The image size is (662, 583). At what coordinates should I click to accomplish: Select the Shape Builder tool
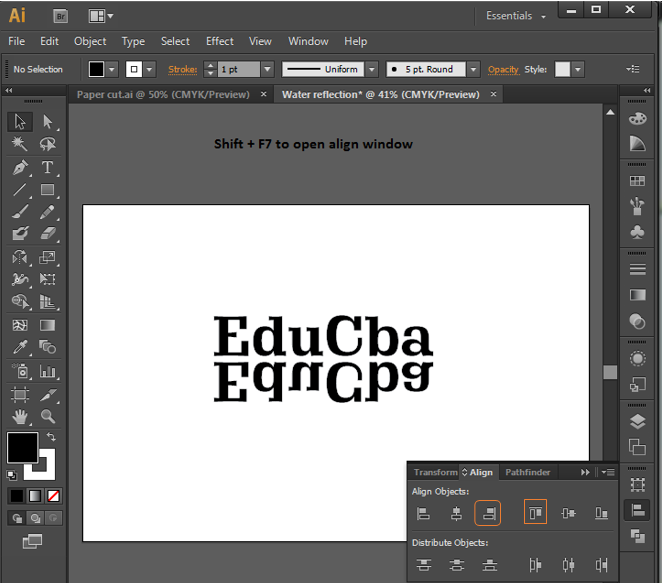[19, 301]
